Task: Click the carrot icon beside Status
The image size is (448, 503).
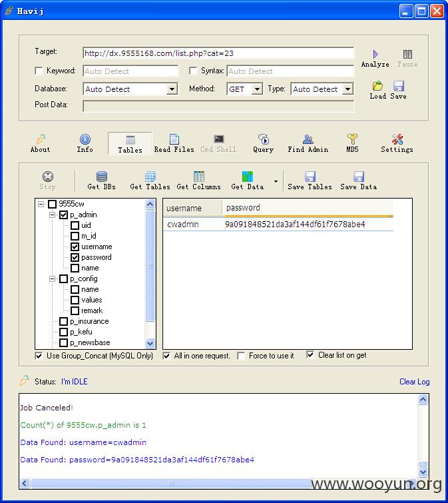Action: [24, 380]
